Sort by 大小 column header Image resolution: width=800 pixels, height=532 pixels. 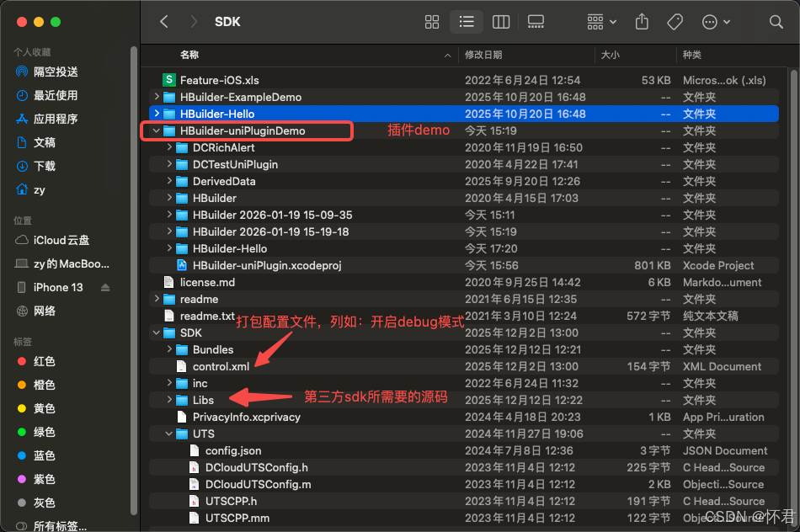pyautogui.click(x=611, y=55)
